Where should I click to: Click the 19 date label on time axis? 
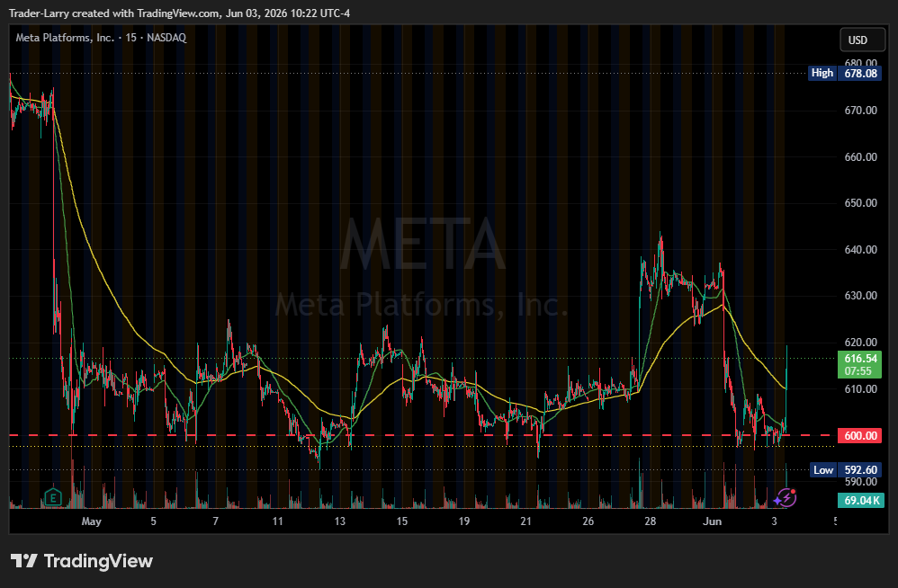tap(464, 521)
